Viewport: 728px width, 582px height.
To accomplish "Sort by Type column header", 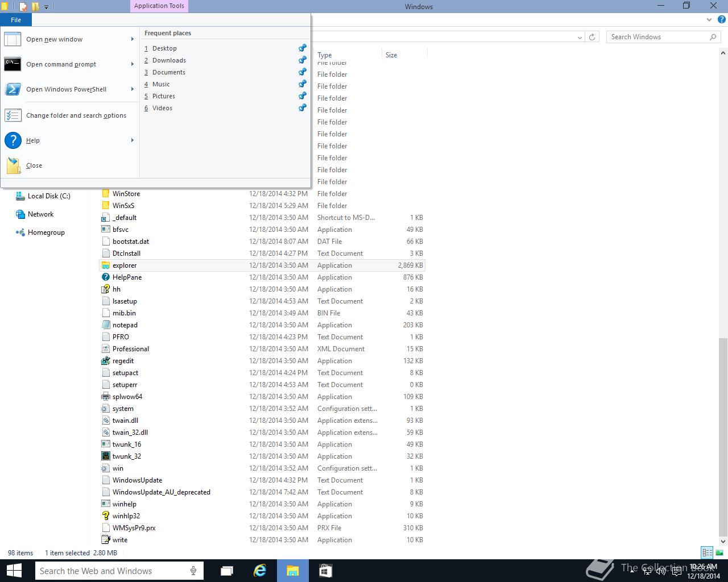I will tap(325, 55).
